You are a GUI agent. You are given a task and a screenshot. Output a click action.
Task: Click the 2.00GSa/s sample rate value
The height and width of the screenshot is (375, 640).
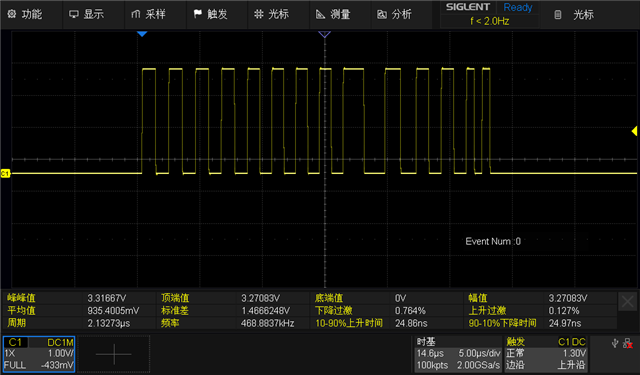point(478,365)
